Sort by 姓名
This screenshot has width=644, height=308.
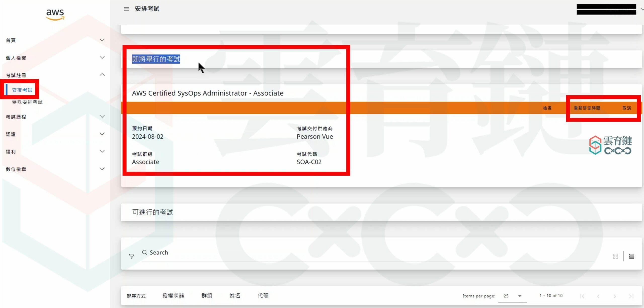[x=235, y=296]
